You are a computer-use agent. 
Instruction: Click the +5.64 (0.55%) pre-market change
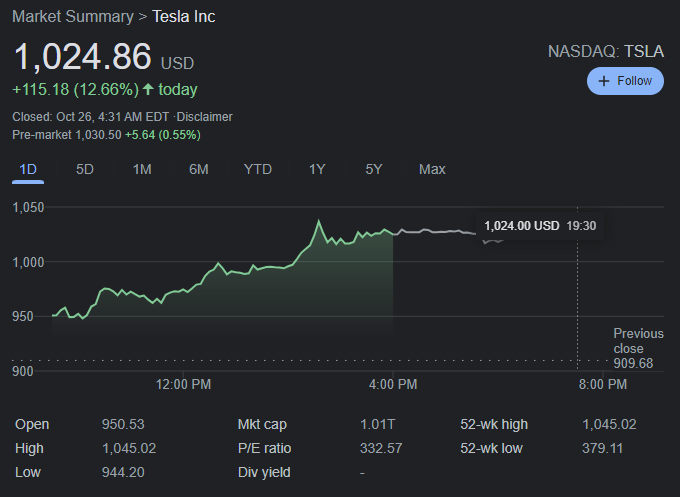(163, 135)
